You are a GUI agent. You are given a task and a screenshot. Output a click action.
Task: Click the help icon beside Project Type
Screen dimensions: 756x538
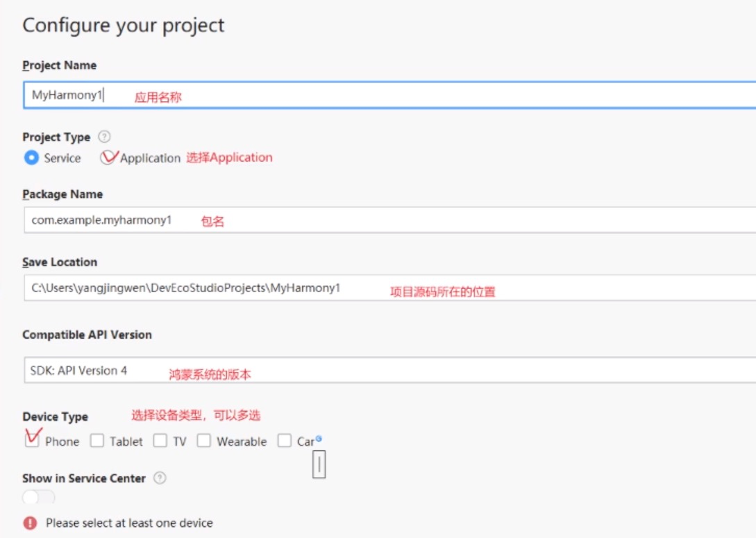pos(104,137)
